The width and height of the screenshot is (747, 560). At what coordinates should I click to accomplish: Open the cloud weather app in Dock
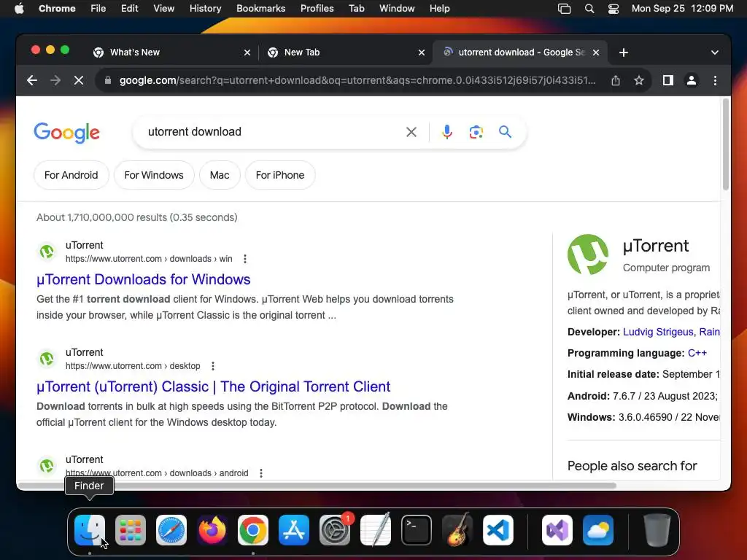598,530
